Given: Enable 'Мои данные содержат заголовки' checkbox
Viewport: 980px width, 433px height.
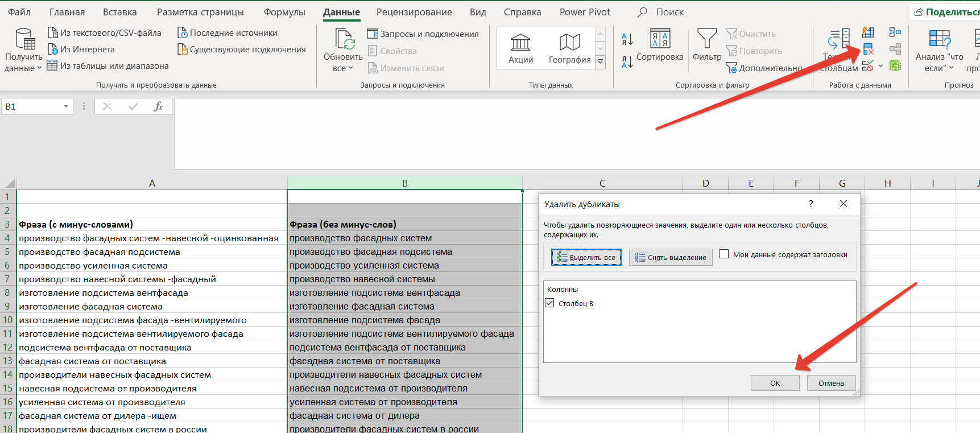Looking at the screenshot, I should (x=724, y=254).
